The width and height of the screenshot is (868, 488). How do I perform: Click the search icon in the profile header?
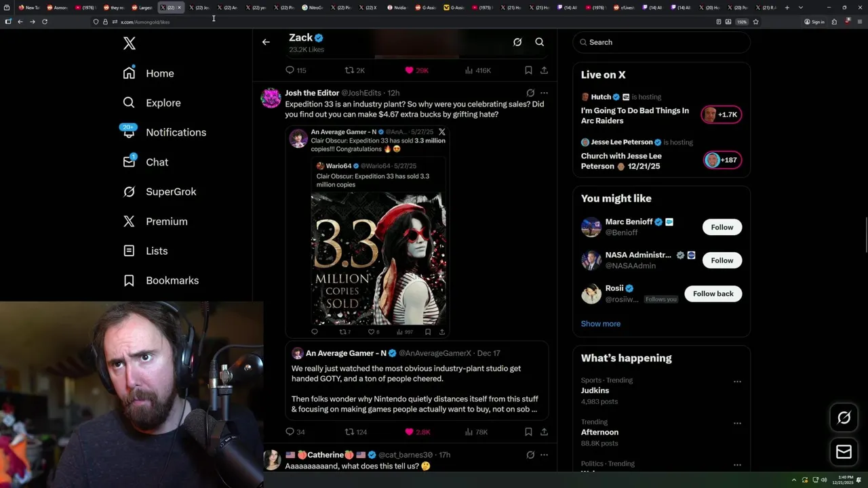(x=540, y=42)
